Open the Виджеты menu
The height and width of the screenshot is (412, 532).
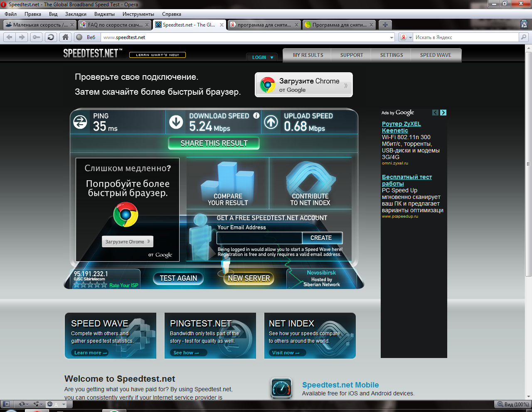tap(104, 14)
